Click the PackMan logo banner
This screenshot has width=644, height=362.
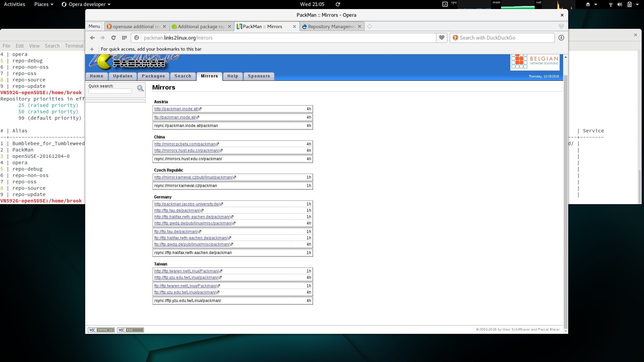pyautogui.click(x=134, y=62)
